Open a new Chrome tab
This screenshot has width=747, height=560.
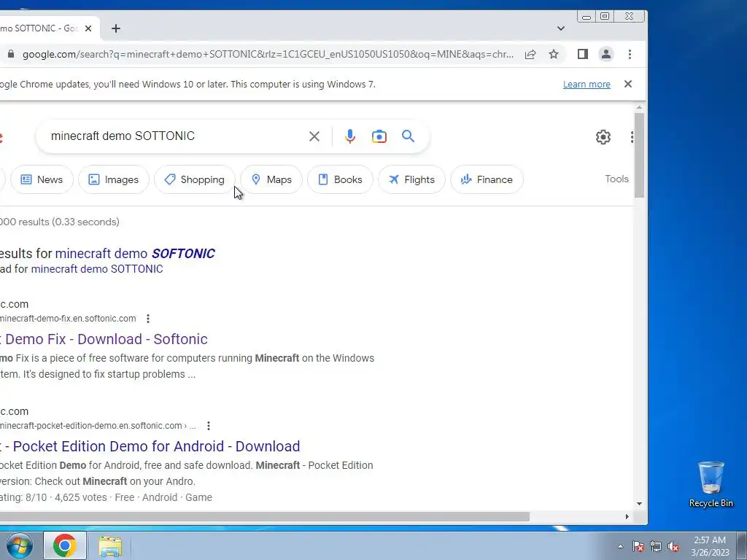[116, 28]
